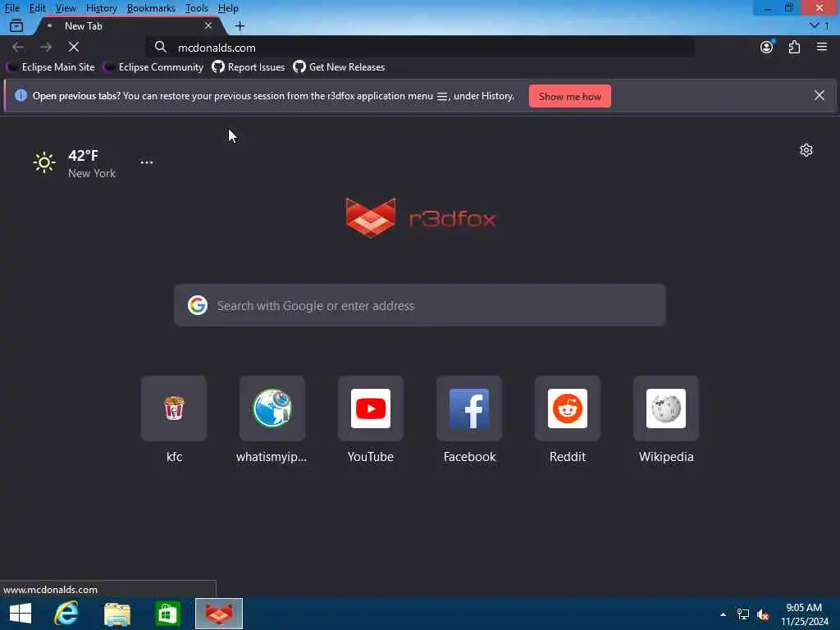Image resolution: width=840 pixels, height=630 pixels.
Task: Open the Eclipse Community bookmark
Action: tap(153, 67)
